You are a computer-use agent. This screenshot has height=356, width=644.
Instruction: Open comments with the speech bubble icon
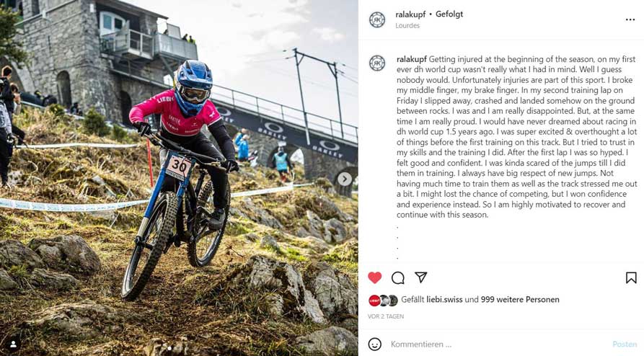pos(397,278)
